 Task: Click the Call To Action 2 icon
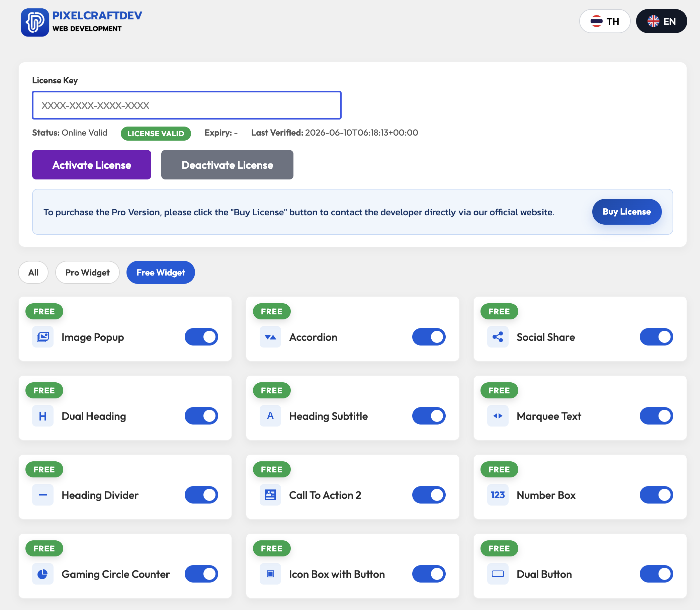pos(270,495)
